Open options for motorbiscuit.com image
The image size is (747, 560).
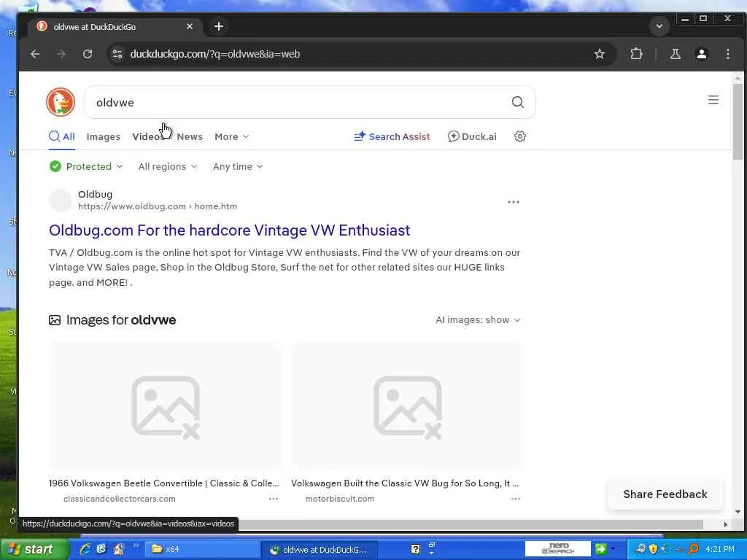[x=516, y=499]
